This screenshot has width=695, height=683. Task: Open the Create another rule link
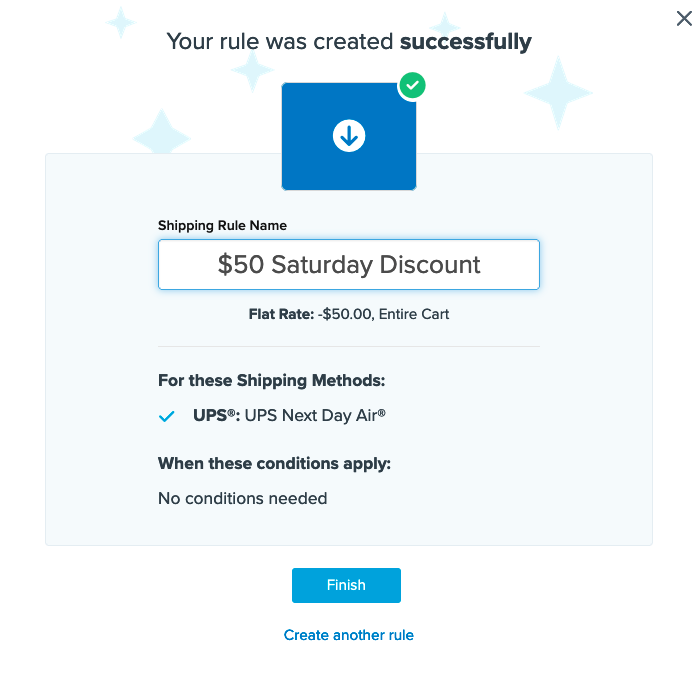click(x=348, y=635)
